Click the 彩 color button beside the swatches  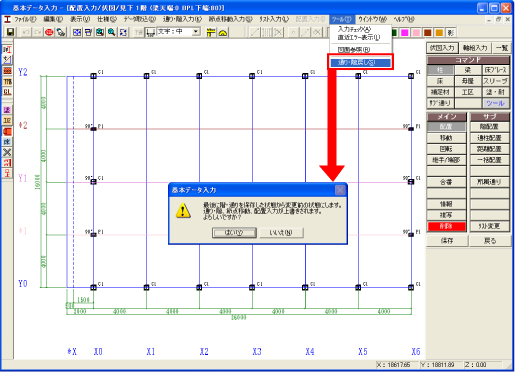click(x=451, y=33)
